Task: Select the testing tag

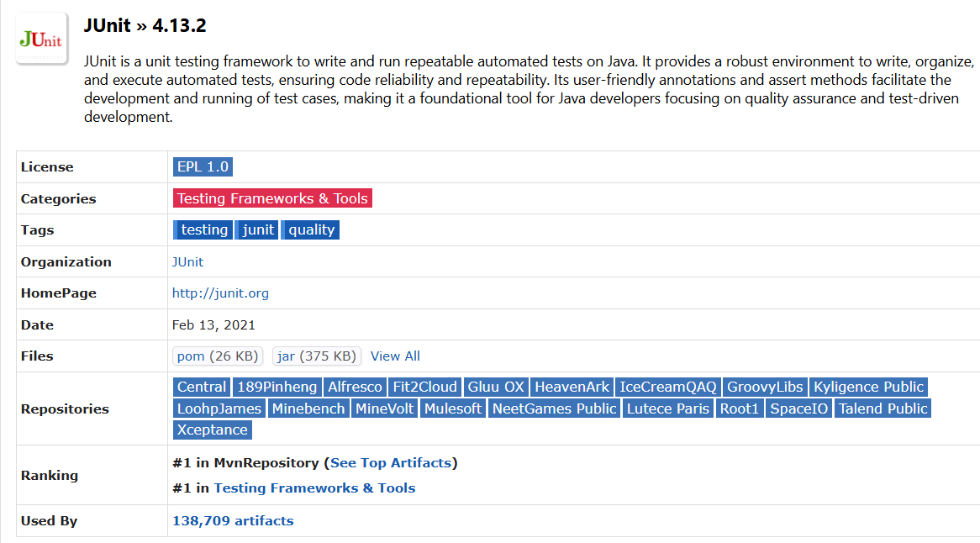Action: point(203,230)
